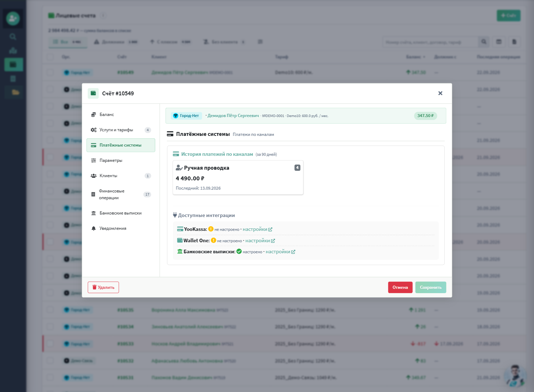Click the Удалить button

point(103,287)
